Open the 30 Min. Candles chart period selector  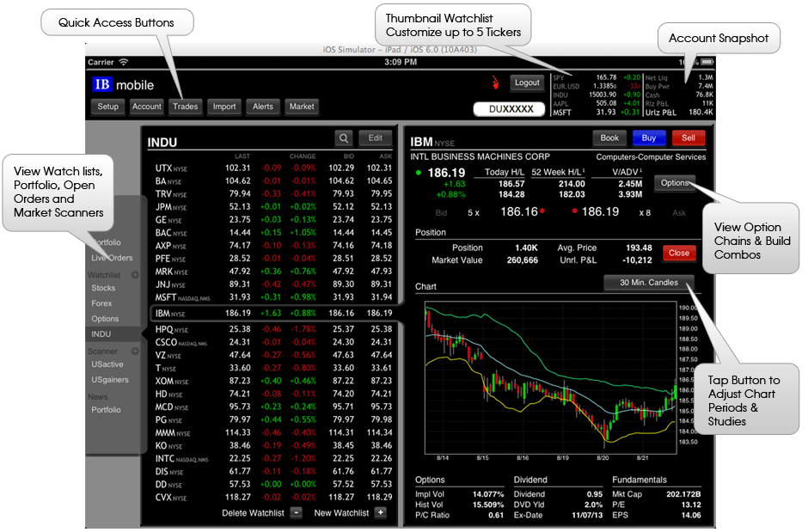[649, 283]
